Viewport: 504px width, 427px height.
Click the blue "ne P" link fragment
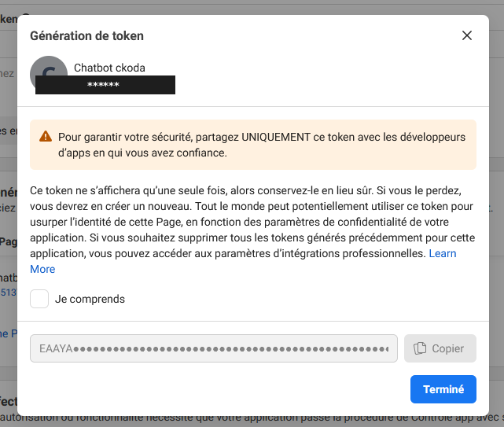click(x=9, y=333)
